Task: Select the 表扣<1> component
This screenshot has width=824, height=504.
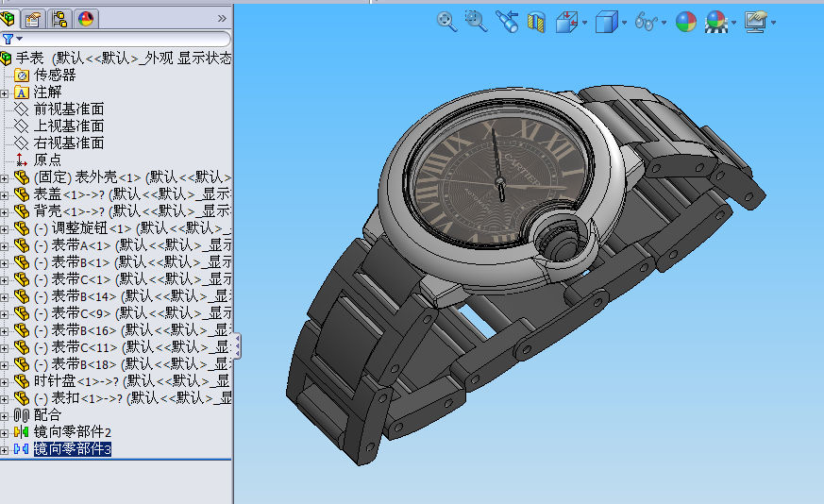Action: [x=132, y=398]
